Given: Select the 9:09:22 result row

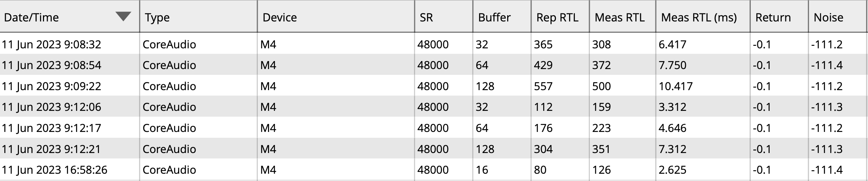Looking at the screenshot, I should tap(51, 86).
